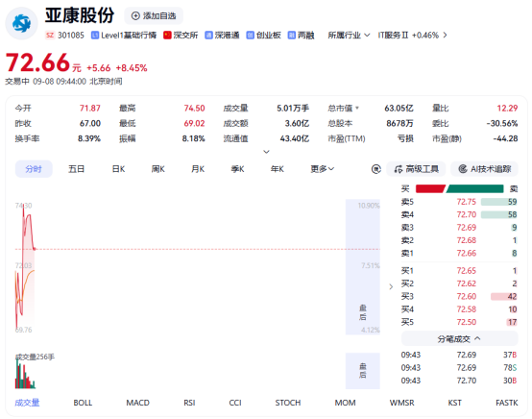
Task: Expand more quote details chevron below stats
Action: [266, 152]
